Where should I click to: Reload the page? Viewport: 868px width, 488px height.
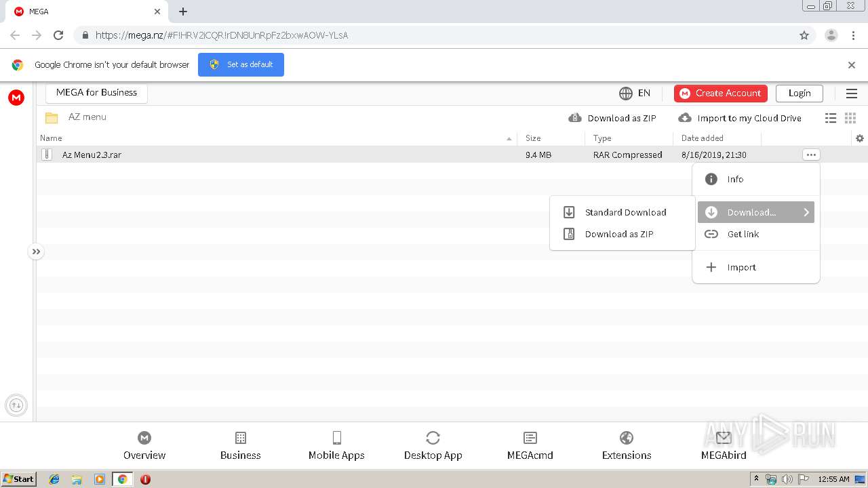(x=58, y=35)
